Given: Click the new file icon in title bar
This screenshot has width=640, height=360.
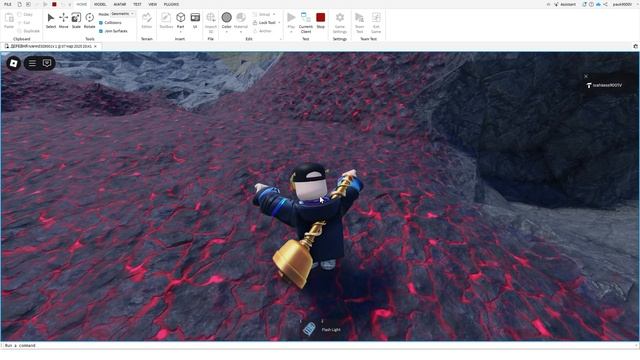Looking at the screenshot, I should click(x=19, y=4).
